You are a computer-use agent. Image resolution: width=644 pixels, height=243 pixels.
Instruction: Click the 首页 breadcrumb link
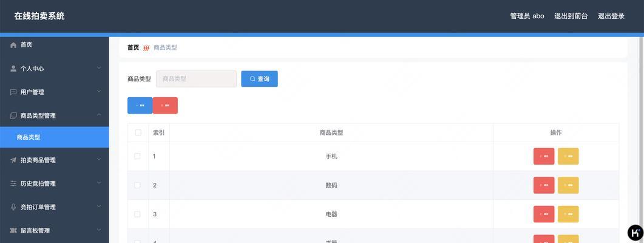(133, 48)
